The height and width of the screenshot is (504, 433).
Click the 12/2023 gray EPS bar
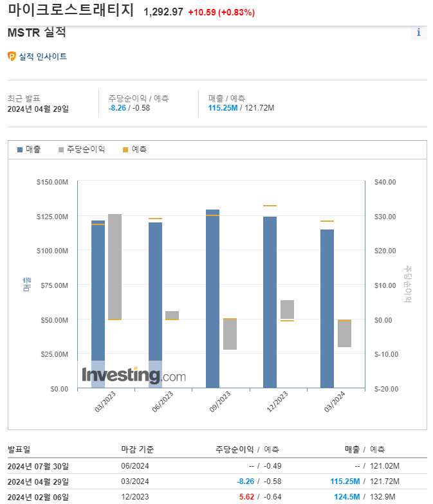pos(287,310)
